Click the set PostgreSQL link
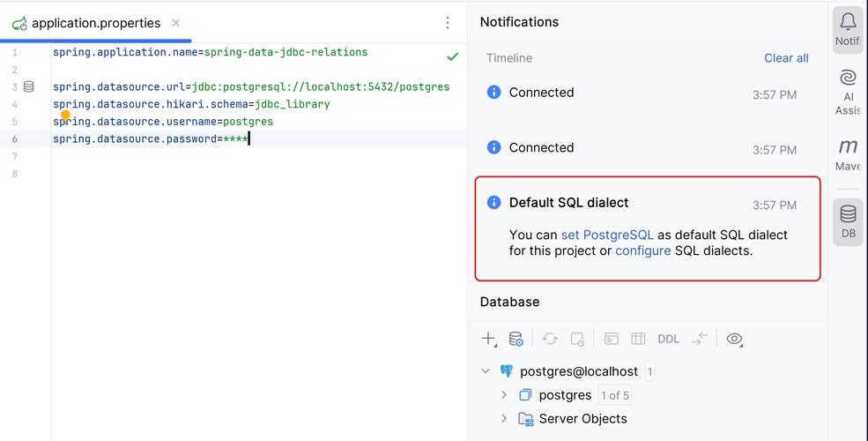 coord(607,235)
